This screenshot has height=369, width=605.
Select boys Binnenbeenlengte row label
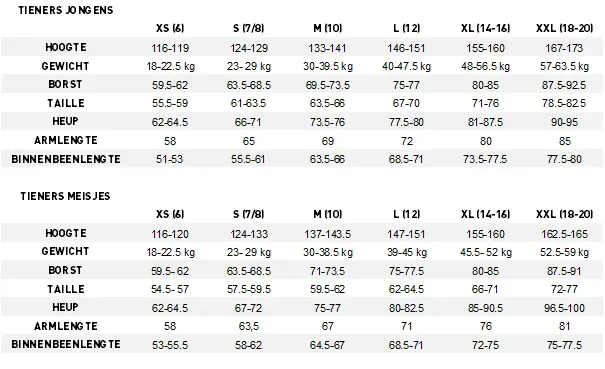click(x=66, y=159)
